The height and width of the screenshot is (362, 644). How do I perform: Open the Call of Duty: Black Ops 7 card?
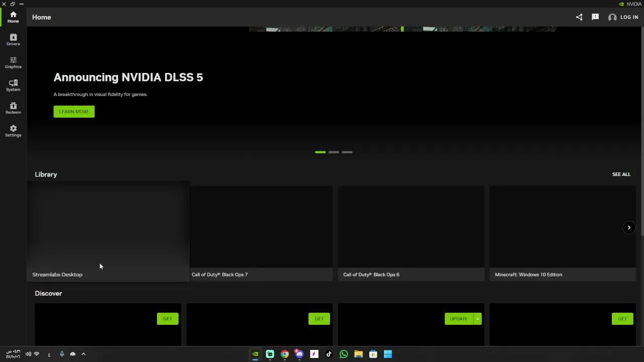pyautogui.click(x=260, y=233)
